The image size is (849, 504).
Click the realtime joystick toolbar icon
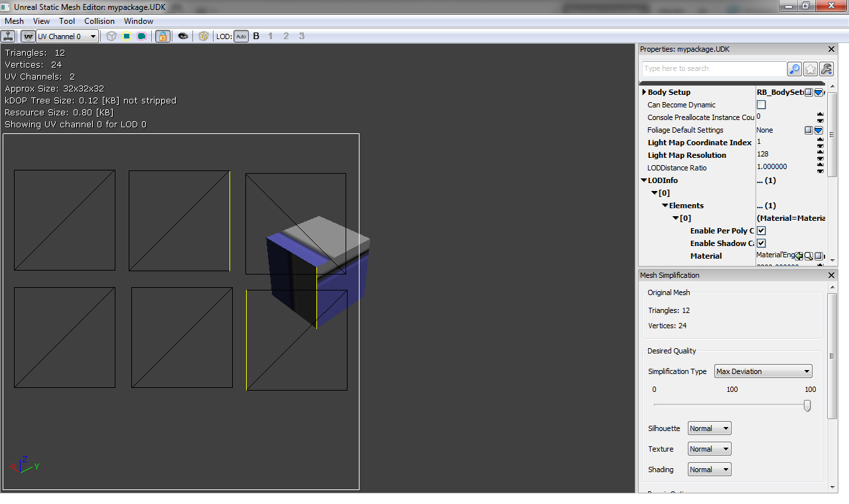point(8,36)
